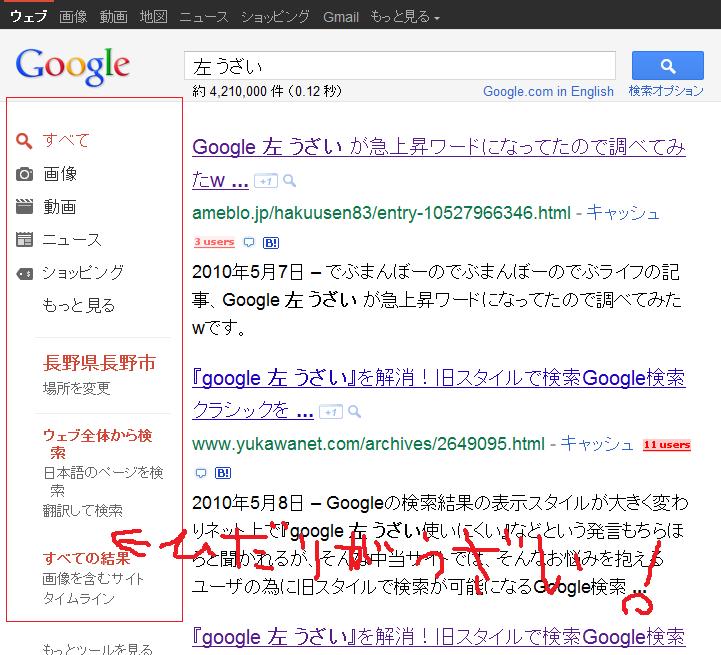721x655 pixels.
Task: Expand the もっと見る menu in top bar
Action: (405, 17)
